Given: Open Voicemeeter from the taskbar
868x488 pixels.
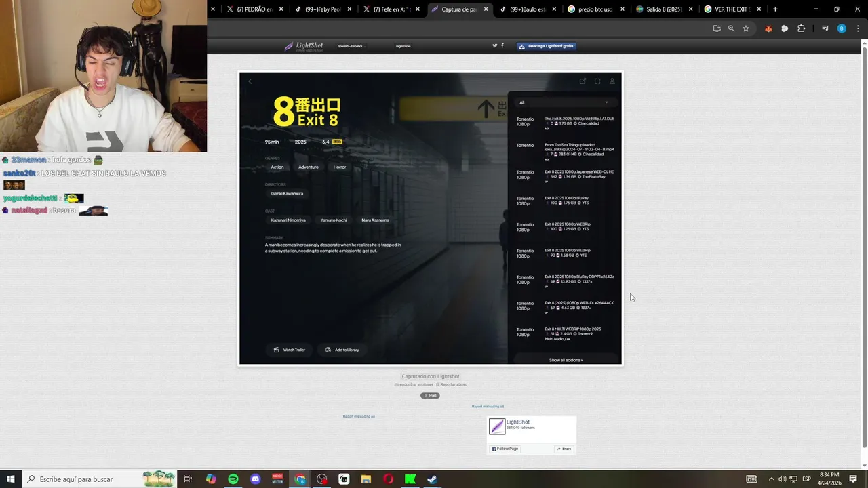Looking at the screenshot, I should tap(277, 479).
